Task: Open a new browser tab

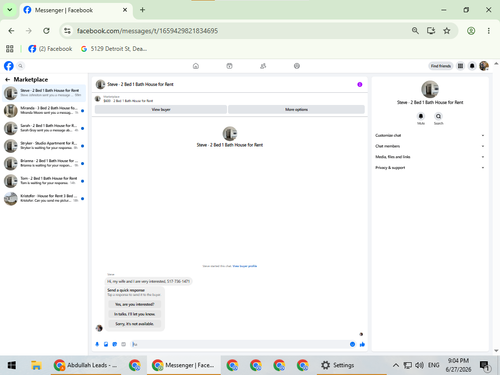Action: point(142,10)
